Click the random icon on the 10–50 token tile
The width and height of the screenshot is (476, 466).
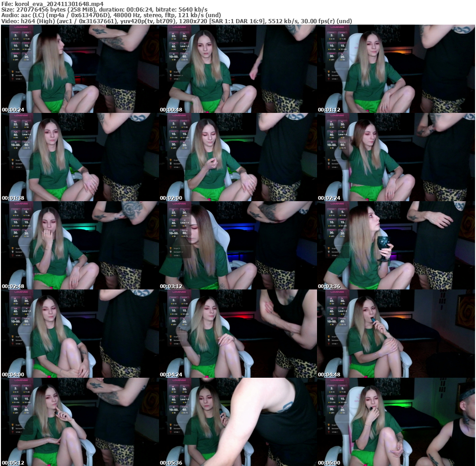[x=173, y=54]
